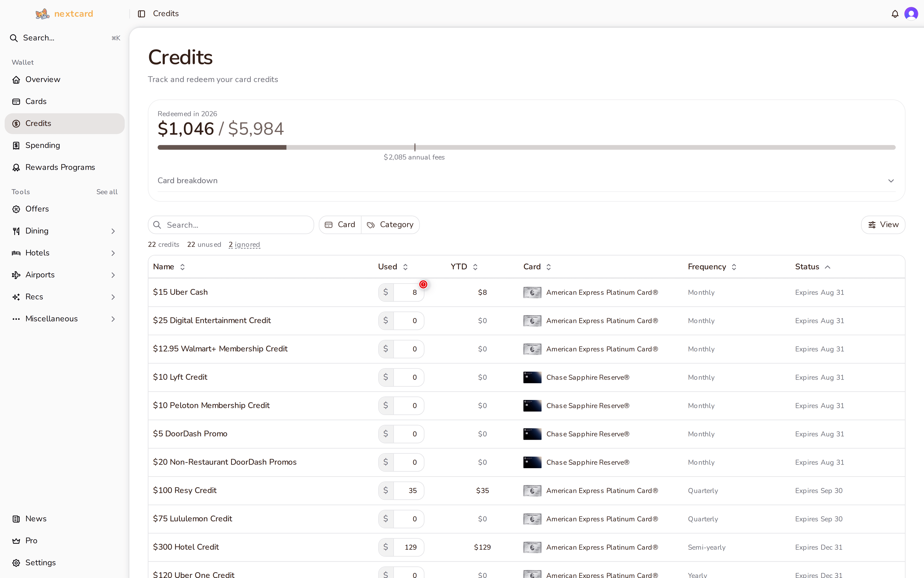Open Settings in the sidebar
The height and width of the screenshot is (578, 924).
coord(64,563)
